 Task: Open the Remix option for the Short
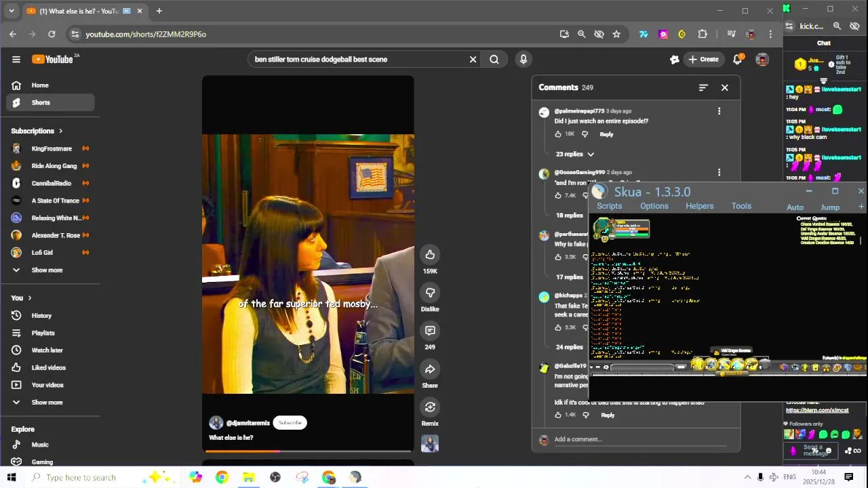click(430, 407)
